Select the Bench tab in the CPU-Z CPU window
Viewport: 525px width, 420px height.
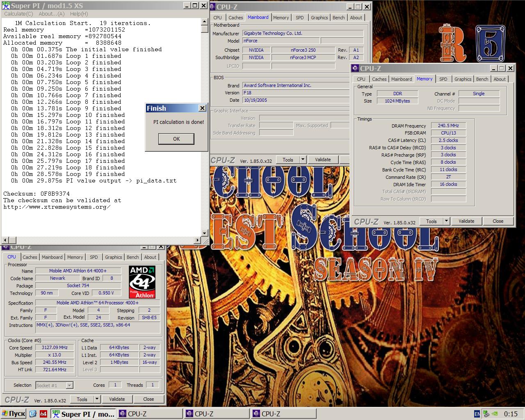(133, 257)
